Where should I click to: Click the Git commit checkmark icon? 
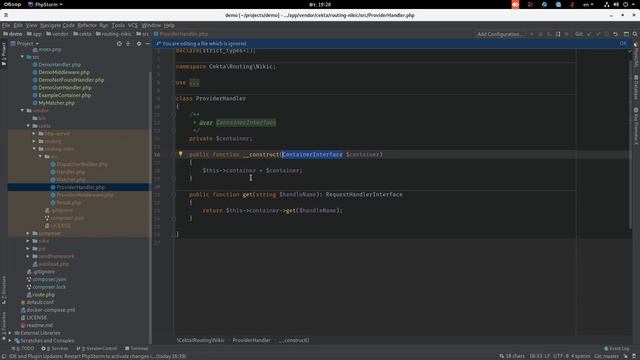point(598,34)
